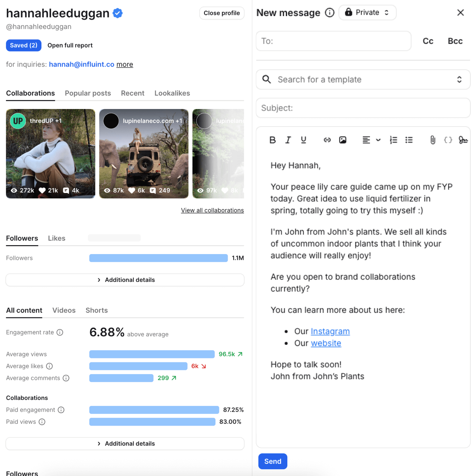Viewport: 476px width, 476px height.
Task: Send the message with the Send button
Action: tap(273, 461)
